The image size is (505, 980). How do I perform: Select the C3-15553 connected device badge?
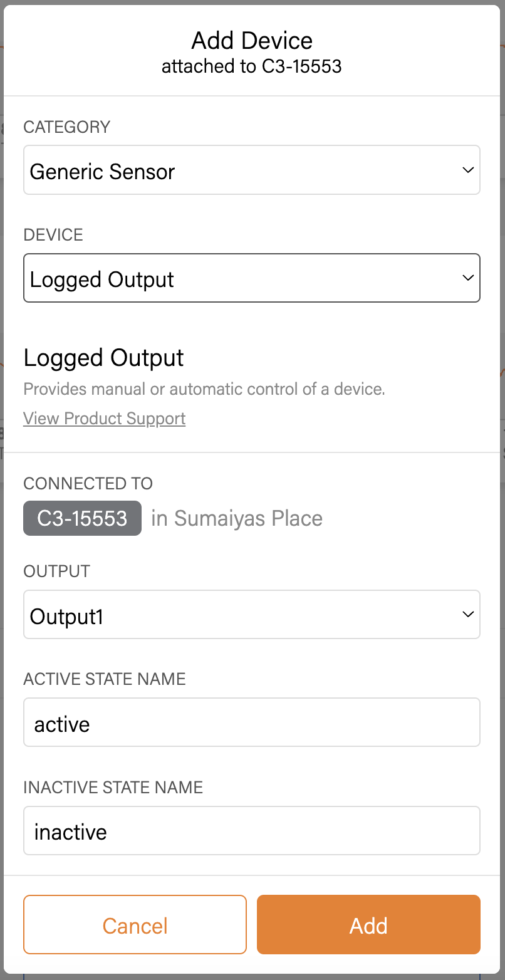(x=82, y=518)
